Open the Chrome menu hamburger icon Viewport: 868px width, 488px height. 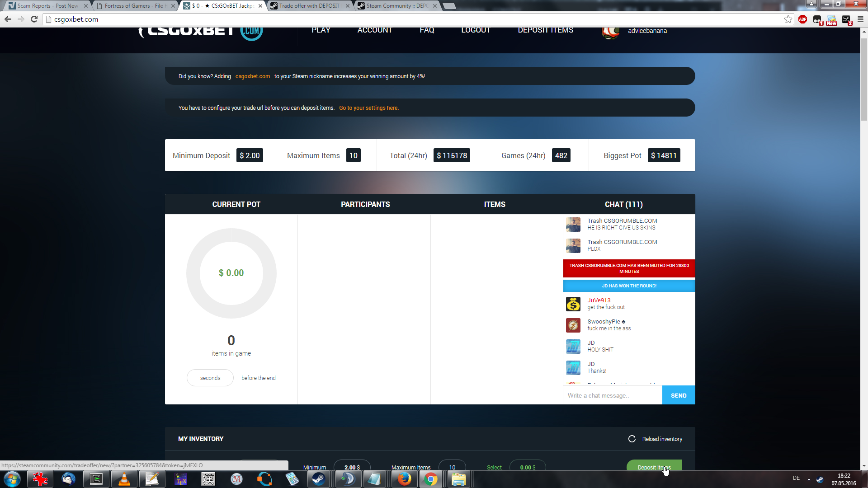click(860, 19)
